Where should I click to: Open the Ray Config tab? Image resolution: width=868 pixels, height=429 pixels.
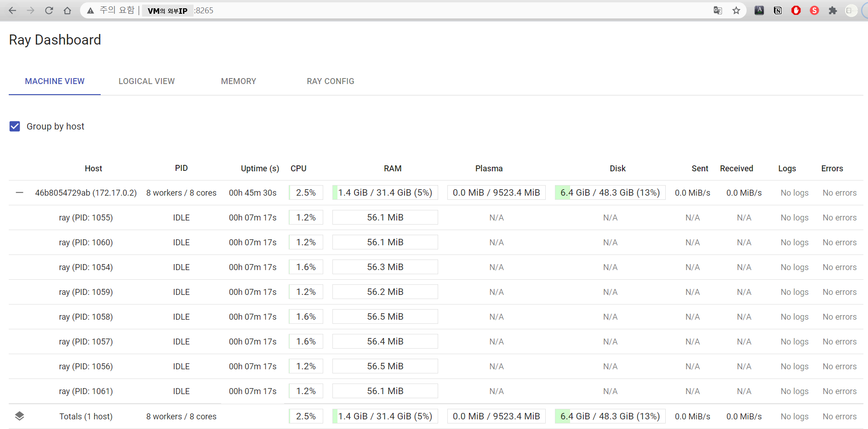pyautogui.click(x=331, y=81)
